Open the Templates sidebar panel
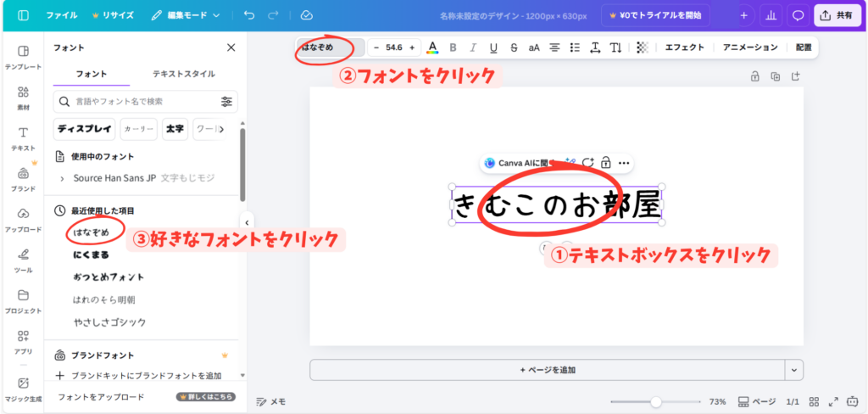868x414 pixels. pos(23,58)
